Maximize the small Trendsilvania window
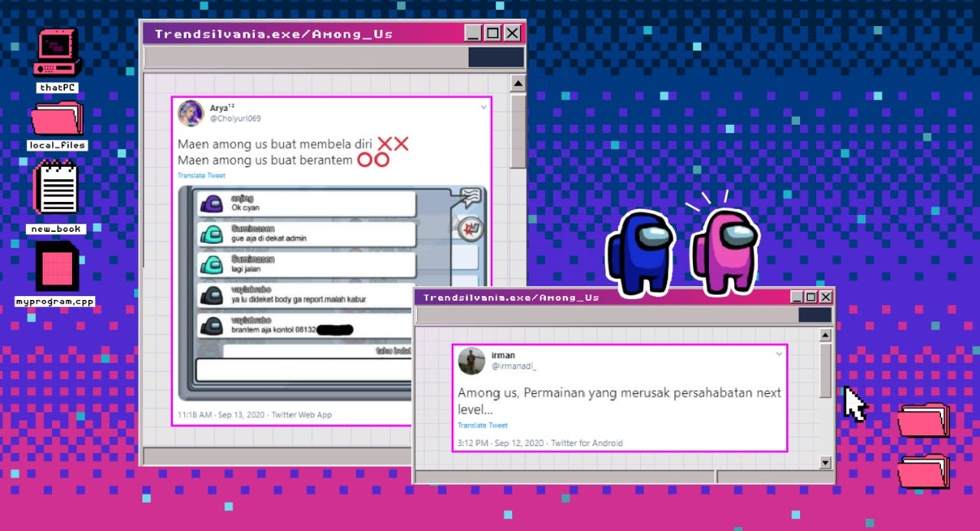This screenshot has width=980, height=531. [x=812, y=297]
